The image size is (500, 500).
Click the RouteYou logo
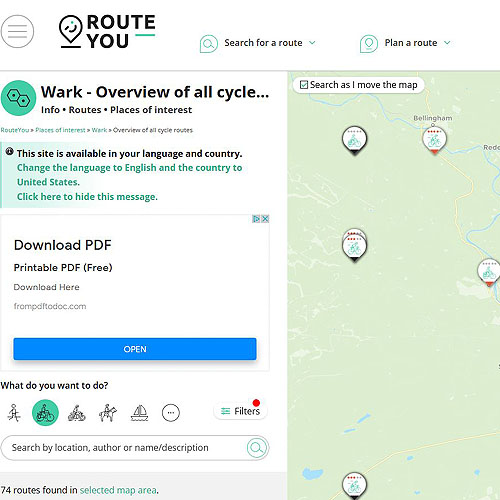tap(107, 32)
